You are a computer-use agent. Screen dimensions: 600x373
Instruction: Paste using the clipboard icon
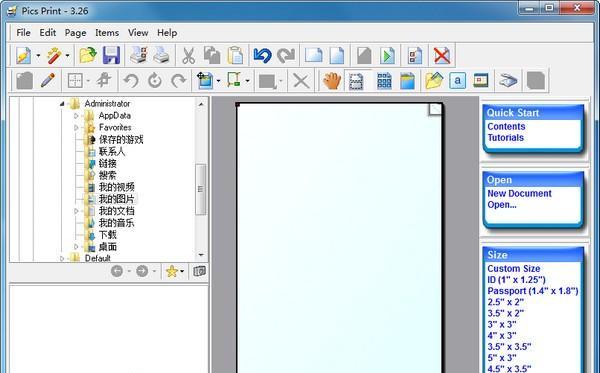pos(235,56)
